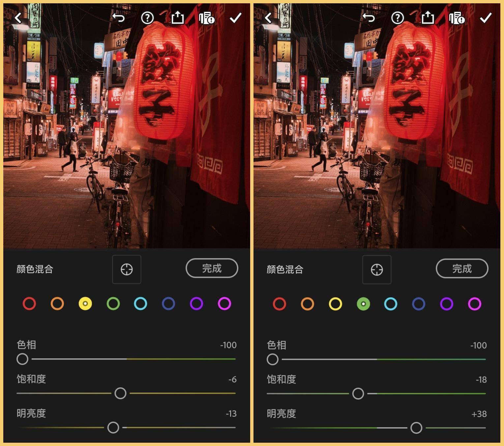Select the yellow color channel

(85, 304)
